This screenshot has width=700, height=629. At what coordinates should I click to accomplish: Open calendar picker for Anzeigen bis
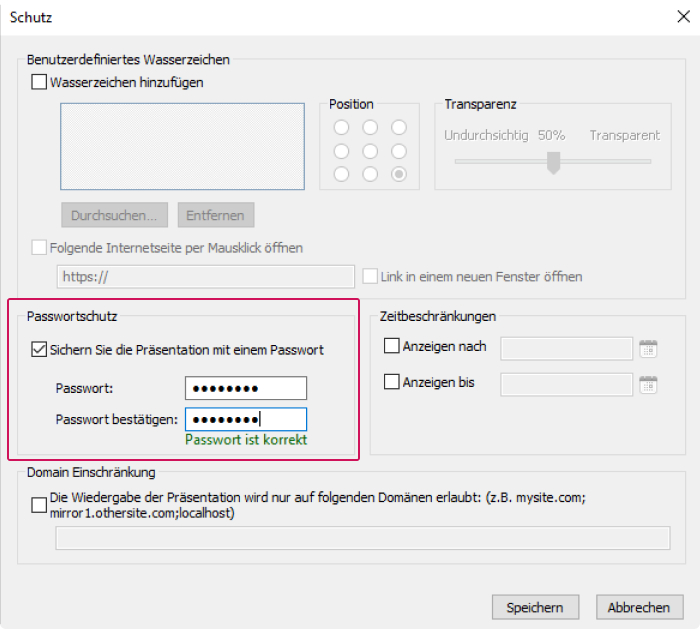click(648, 384)
